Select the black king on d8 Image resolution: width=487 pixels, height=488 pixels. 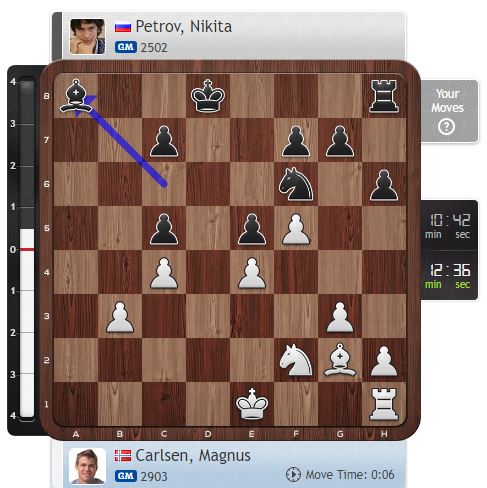click(208, 96)
